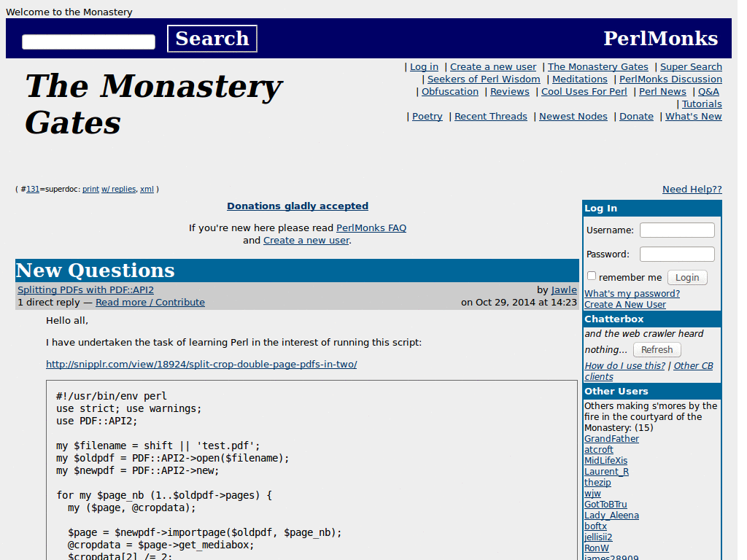Open user boftx's profile
This screenshot has width=747, height=560.
pyautogui.click(x=595, y=526)
